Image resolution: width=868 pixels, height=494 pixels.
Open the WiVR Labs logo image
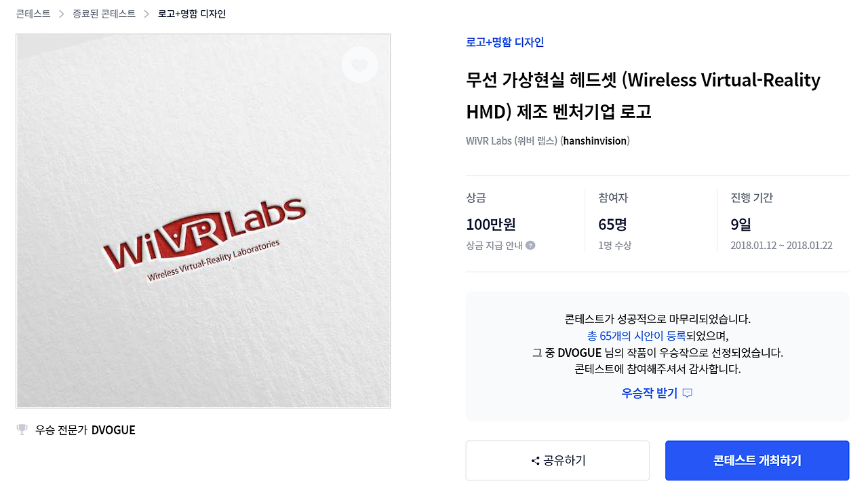pos(203,221)
